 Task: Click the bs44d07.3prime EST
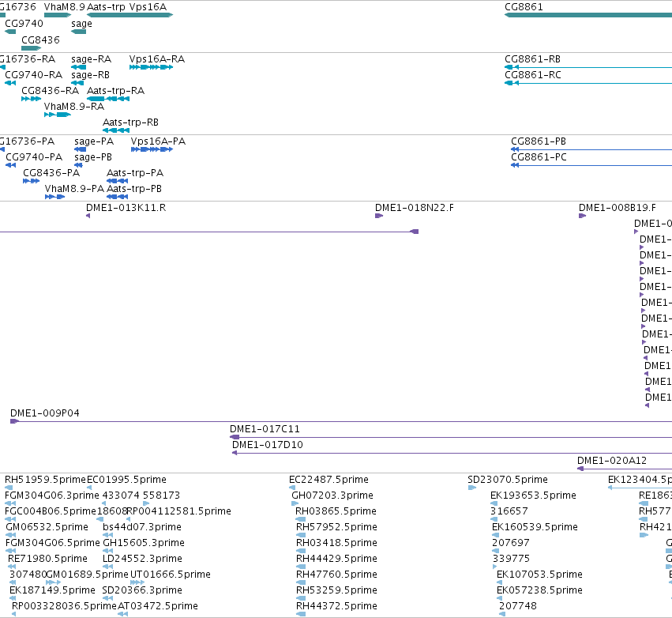107,536
